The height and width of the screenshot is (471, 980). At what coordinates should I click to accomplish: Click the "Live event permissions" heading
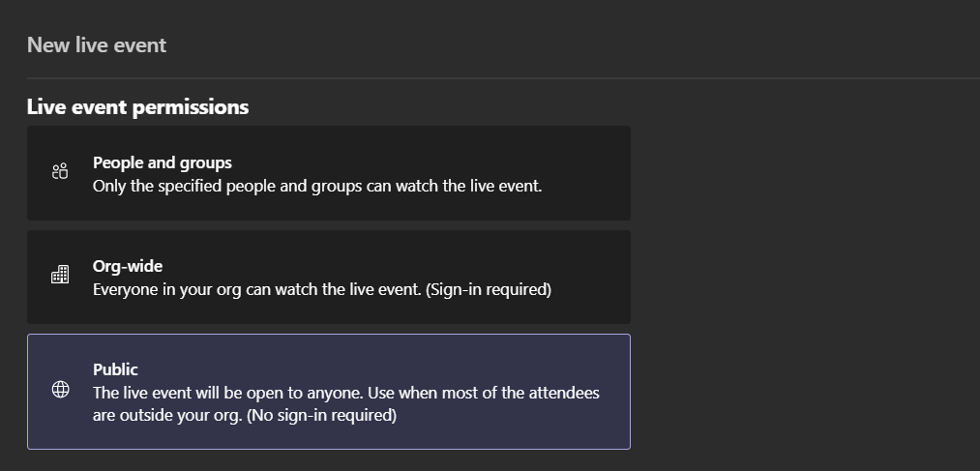(x=137, y=107)
